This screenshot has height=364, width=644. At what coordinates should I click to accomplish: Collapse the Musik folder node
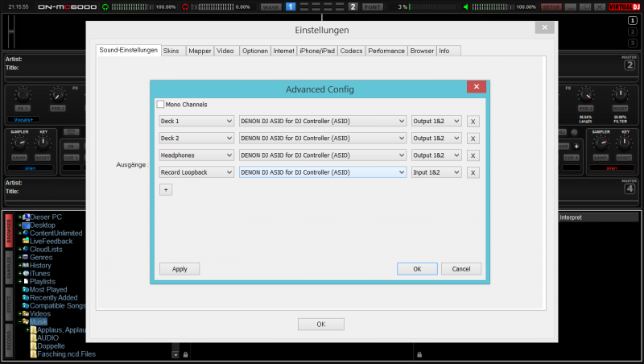click(x=19, y=321)
